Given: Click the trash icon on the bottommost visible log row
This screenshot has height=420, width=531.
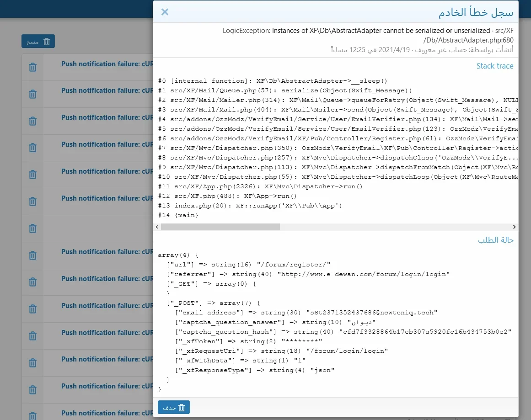Looking at the screenshot, I should [32, 415].
